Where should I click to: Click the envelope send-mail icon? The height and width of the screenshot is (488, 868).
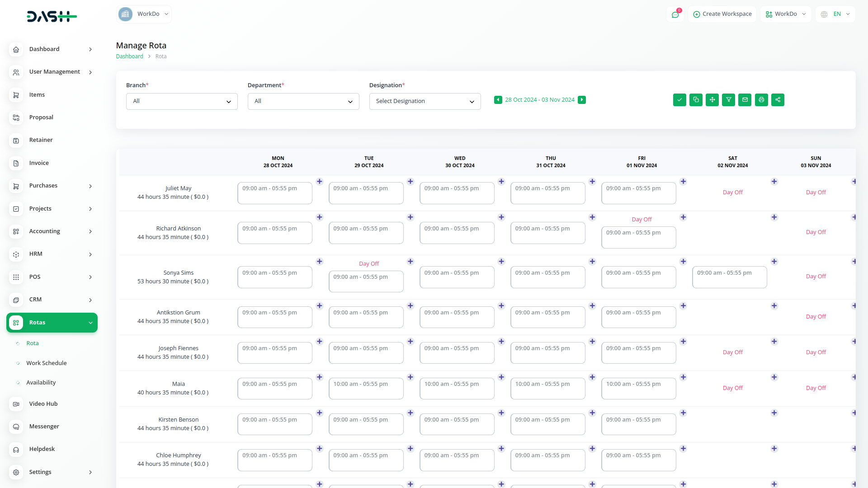pyautogui.click(x=745, y=100)
